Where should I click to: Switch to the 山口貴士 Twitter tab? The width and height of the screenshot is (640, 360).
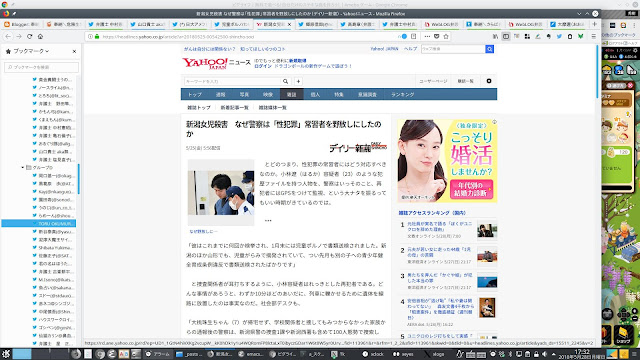pyautogui.click(x=148, y=24)
